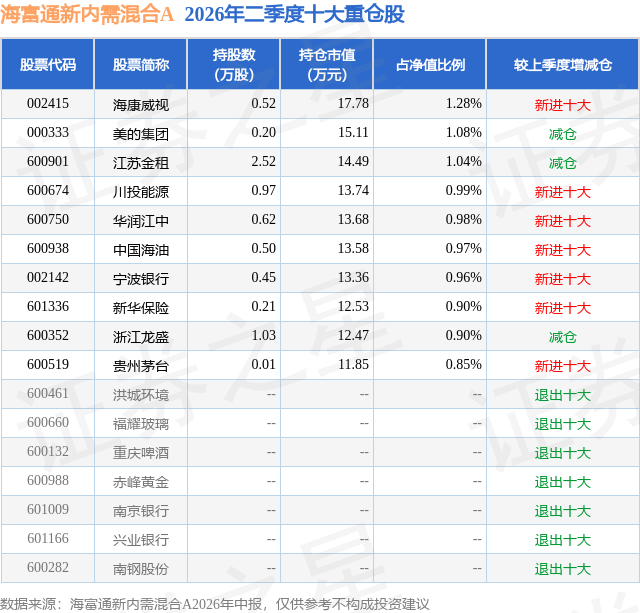Select the 美的集团 stock name
This screenshot has height=613, width=640.
141,134
